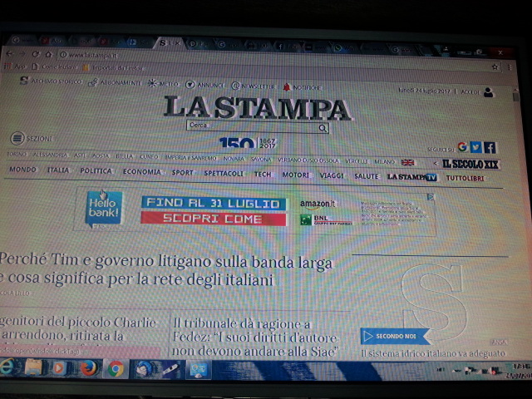Open the Meteo weather link
The width and height of the screenshot is (532, 399).
[x=163, y=83]
